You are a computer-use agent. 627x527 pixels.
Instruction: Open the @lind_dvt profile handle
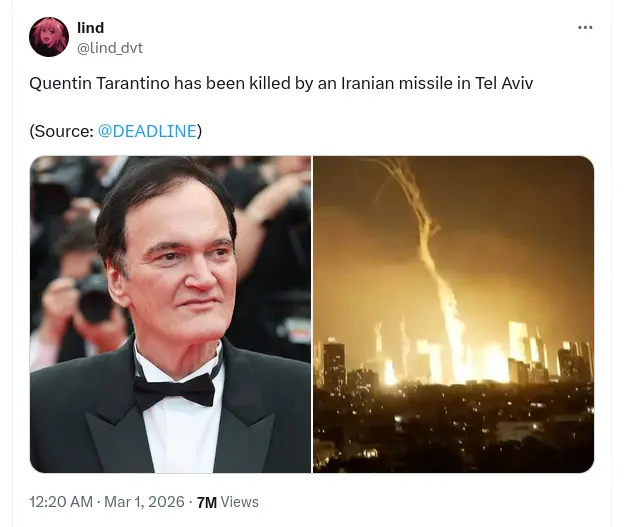(x=109, y=47)
